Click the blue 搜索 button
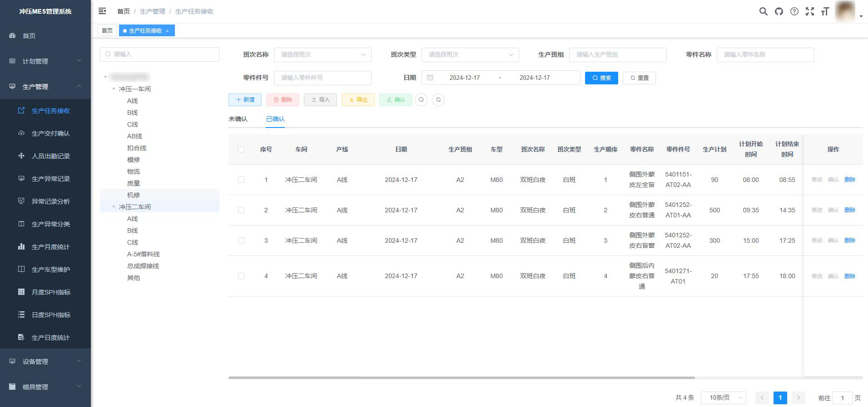 [601, 78]
